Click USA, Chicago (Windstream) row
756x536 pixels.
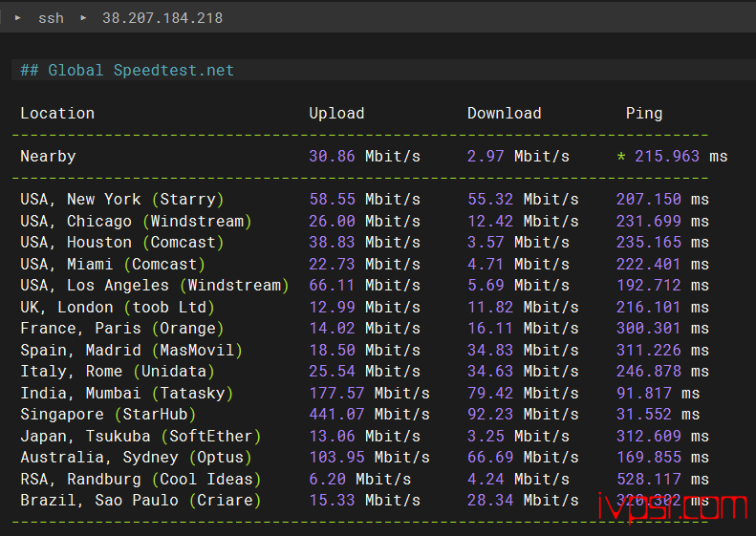(136, 222)
